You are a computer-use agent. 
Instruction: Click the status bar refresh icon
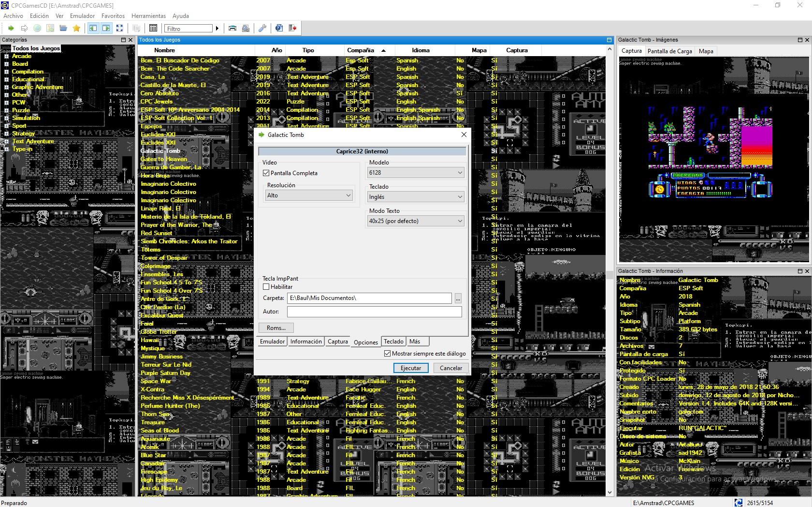click(x=738, y=503)
